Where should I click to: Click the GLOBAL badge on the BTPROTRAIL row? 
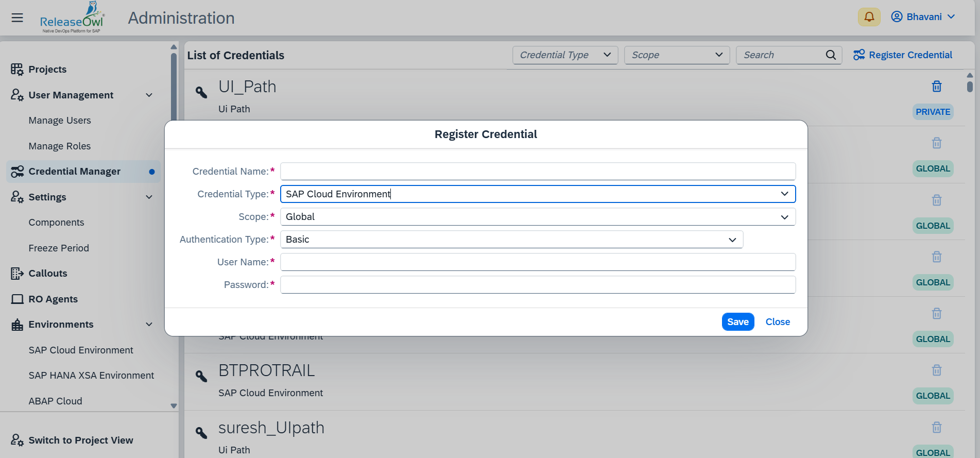pos(933,396)
